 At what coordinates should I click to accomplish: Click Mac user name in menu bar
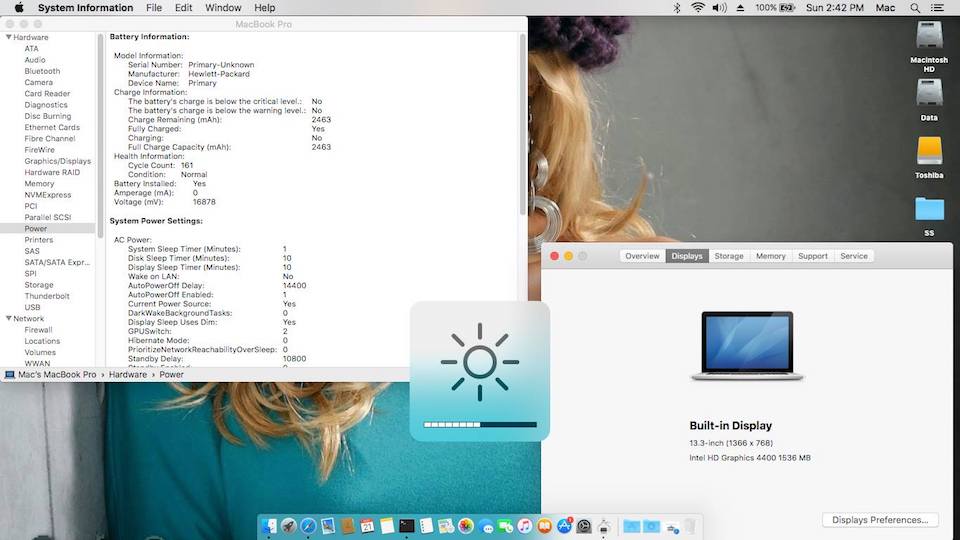[x=885, y=8]
